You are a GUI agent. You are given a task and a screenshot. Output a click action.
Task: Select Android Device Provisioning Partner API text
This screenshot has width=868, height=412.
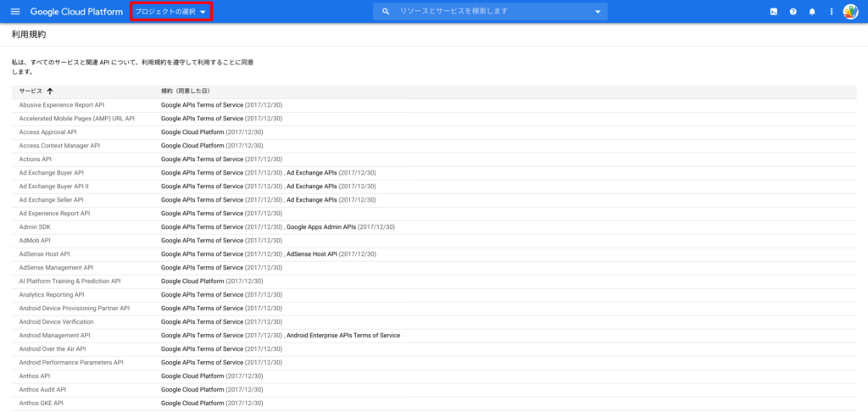(75, 309)
